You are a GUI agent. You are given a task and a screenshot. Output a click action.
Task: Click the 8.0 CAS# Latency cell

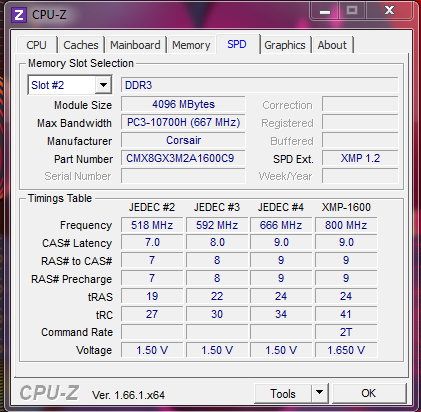tap(217, 242)
